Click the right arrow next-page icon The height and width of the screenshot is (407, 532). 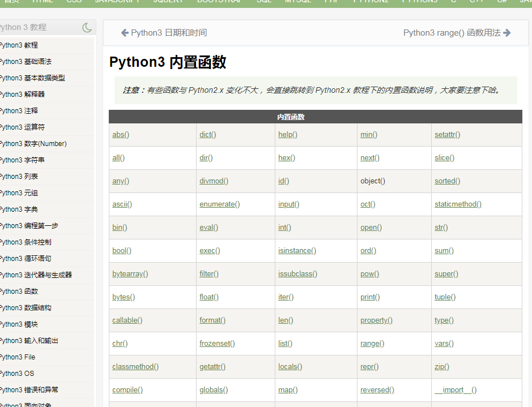tap(507, 33)
